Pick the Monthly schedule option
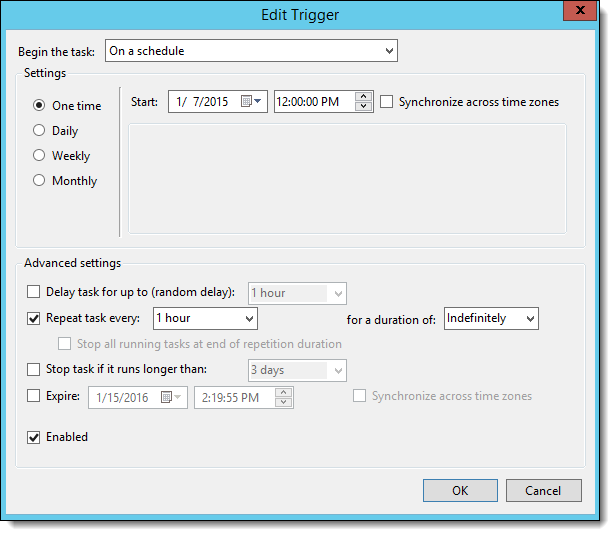 pyautogui.click(x=40, y=180)
